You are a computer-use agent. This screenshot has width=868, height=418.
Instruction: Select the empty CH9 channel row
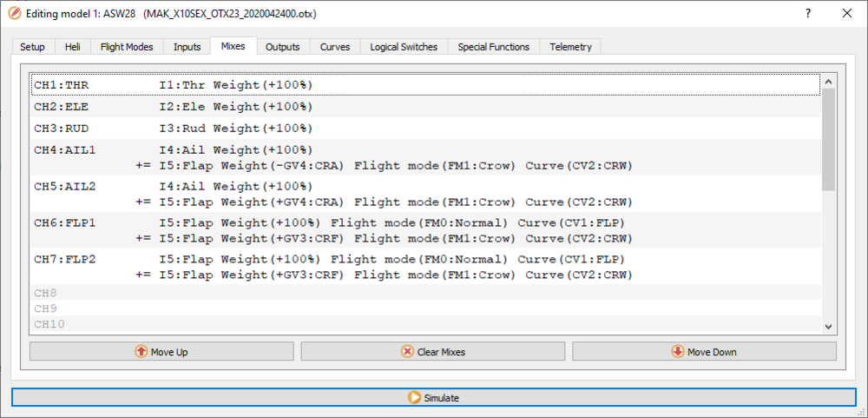[425, 309]
